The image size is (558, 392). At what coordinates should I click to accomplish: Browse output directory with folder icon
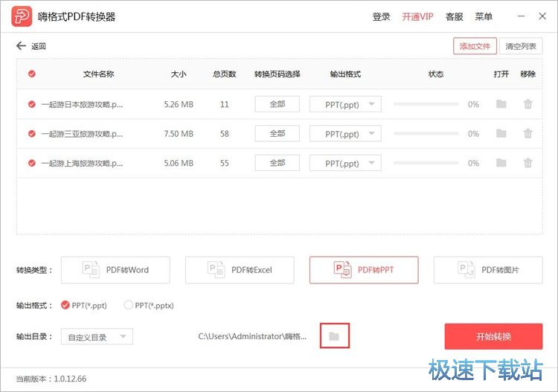(x=334, y=335)
